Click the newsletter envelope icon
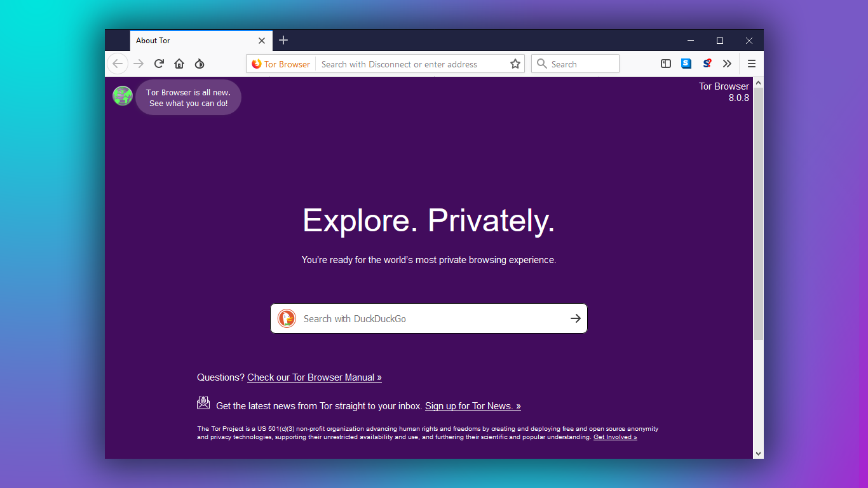 pos(203,402)
